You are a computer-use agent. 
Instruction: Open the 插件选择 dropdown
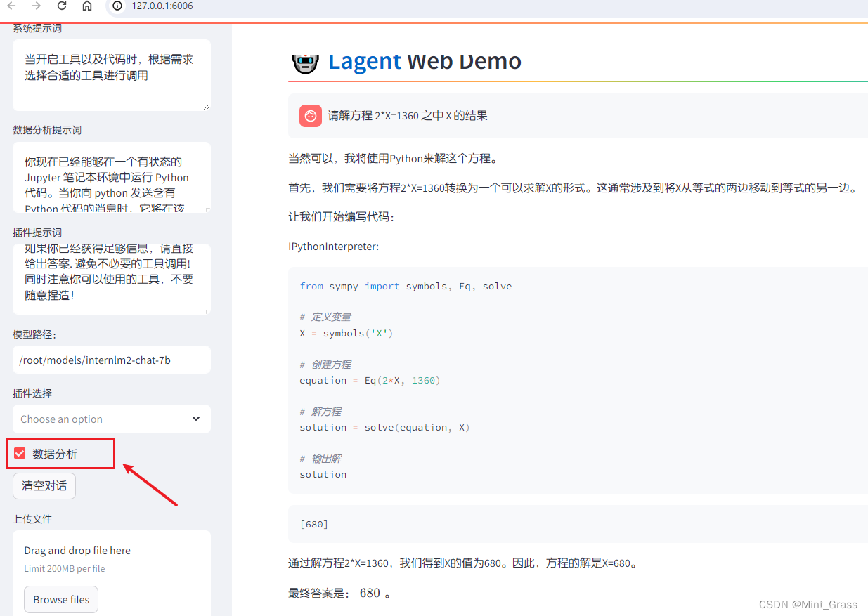111,419
